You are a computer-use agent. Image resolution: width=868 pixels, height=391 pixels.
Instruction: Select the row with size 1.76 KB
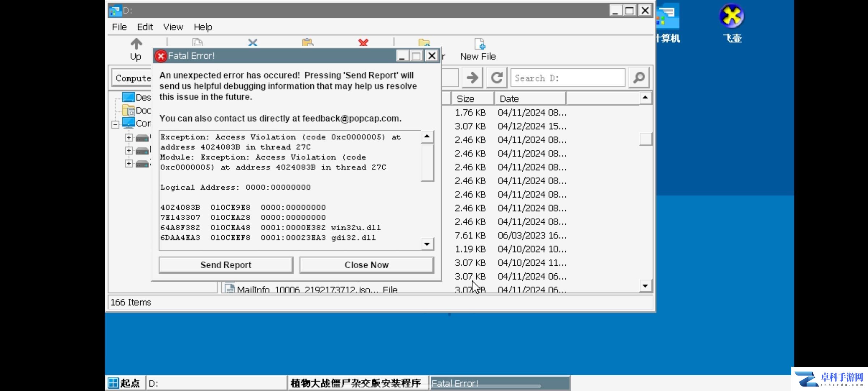click(470, 113)
